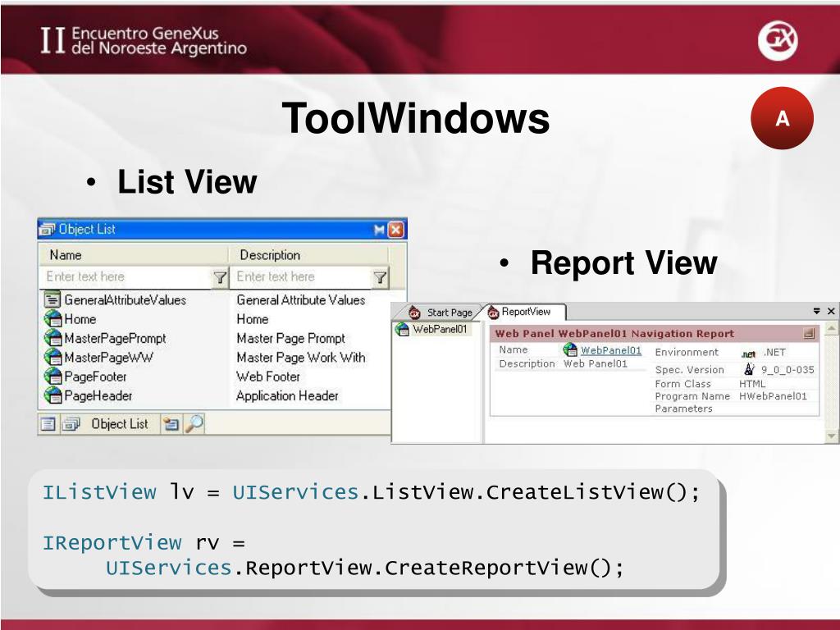This screenshot has height=630, width=840.
Task: Switch to the ReportView tab
Action: 526,312
